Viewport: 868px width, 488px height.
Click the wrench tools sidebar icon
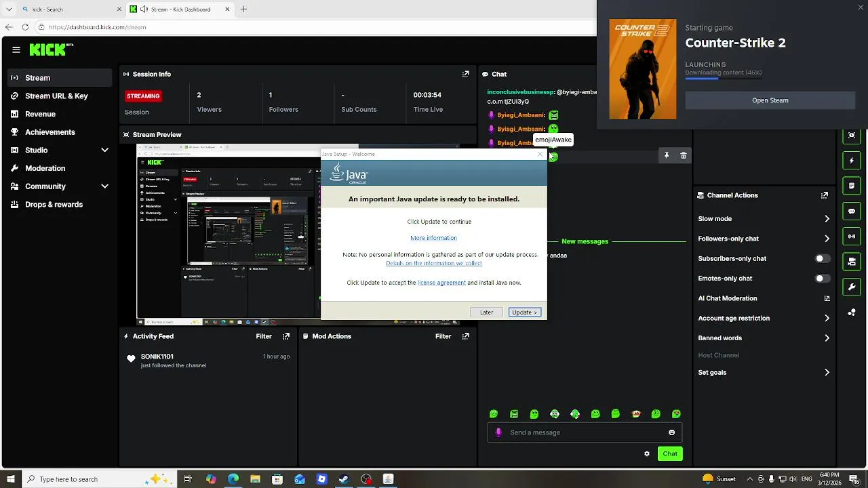[x=852, y=287]
